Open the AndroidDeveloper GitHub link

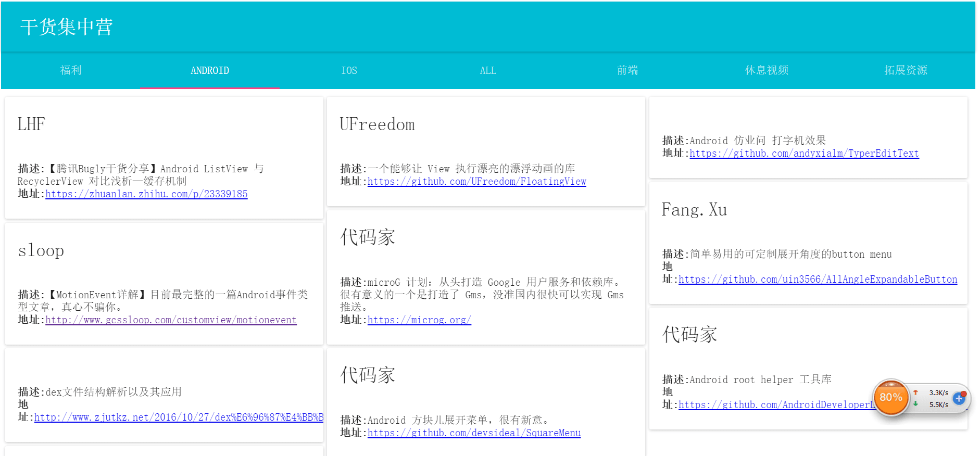pyautogui.click(x=775, y=405)
